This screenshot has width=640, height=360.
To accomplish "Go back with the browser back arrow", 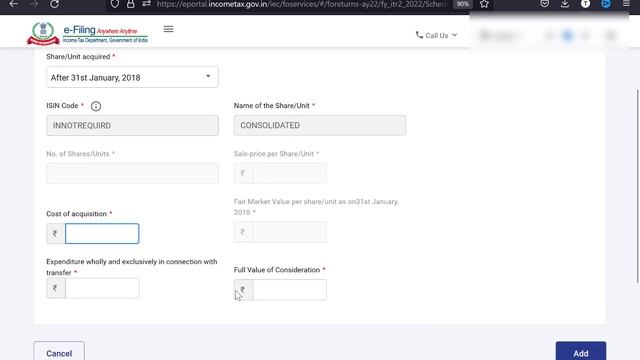I will pyautogui.click(x=13, y=4).
